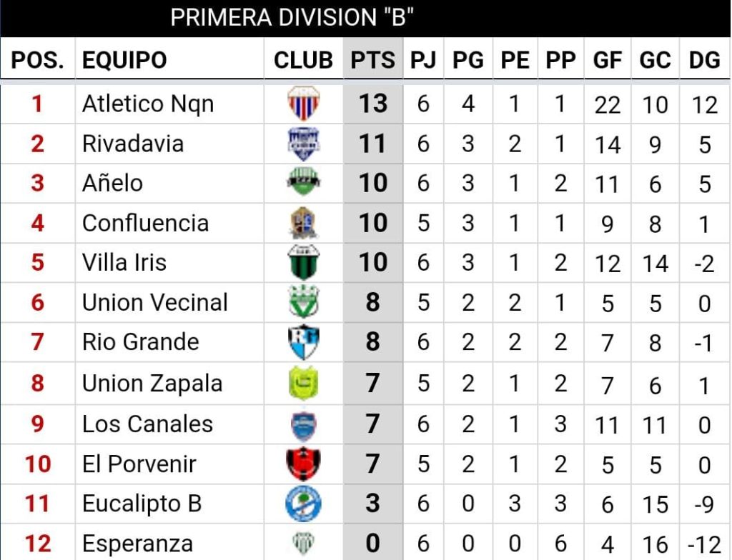This screenshot has height=560, width=732.
Task: Click the Añelo club badge
Action: pos(303,183)
